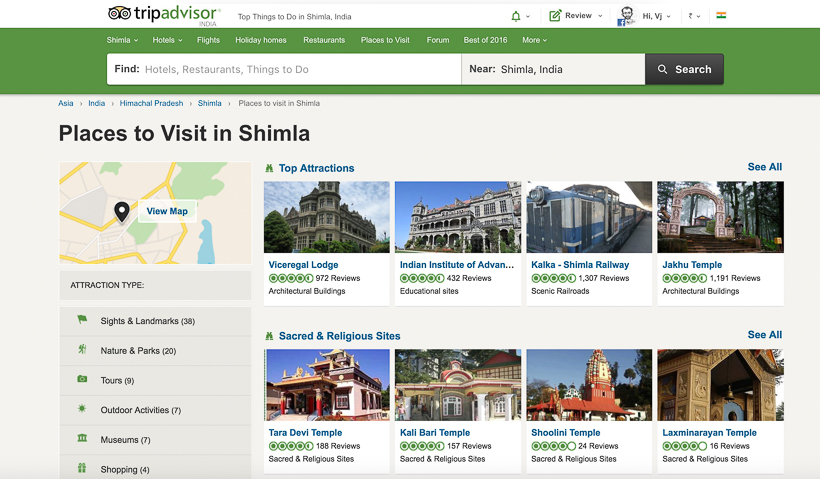
Task: Click the magnifier icon in Search button
Action: pos(662,69)
